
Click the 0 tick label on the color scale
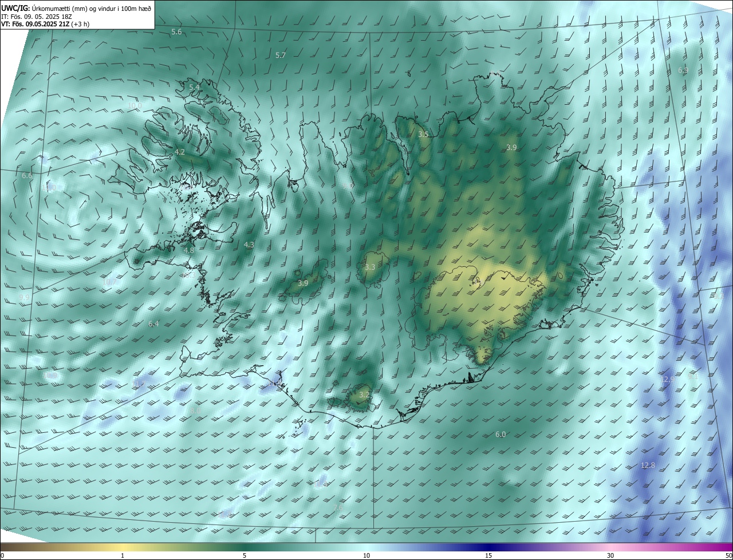pyautogui.click(x=2, y=555)
